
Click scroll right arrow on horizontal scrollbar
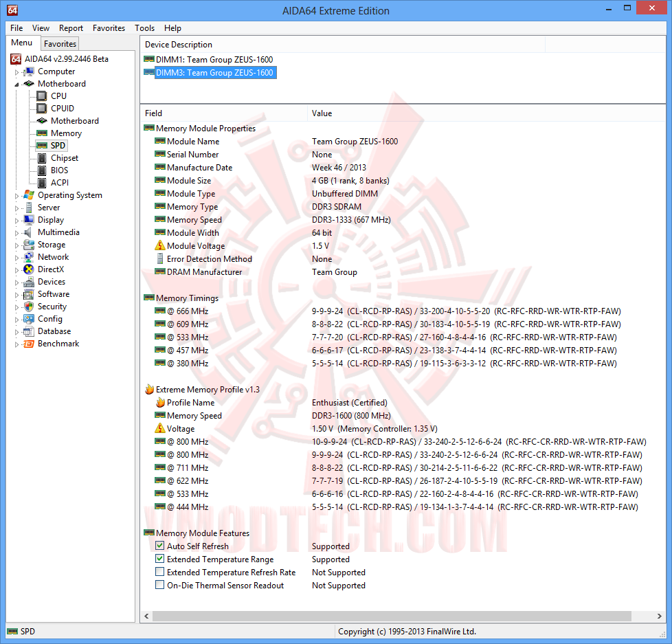pyautogui.click(x=659, y=616)
